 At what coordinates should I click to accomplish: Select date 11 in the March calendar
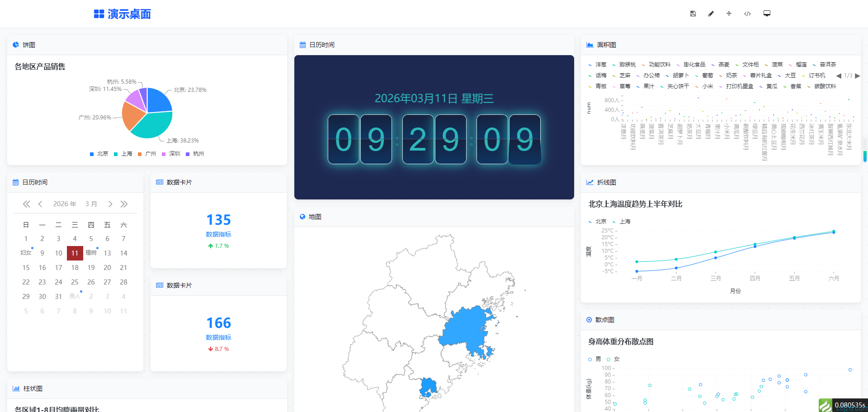75,253
